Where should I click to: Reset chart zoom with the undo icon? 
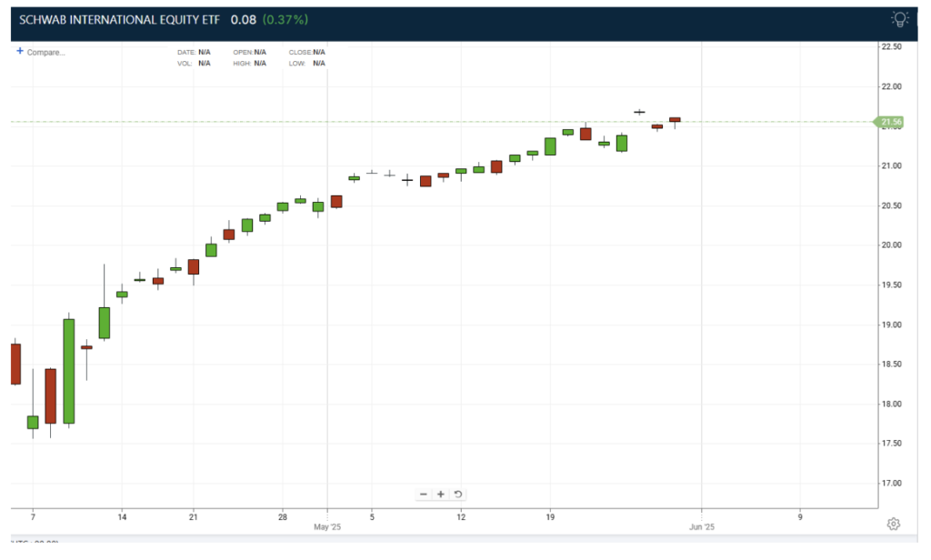pos(458,494)
